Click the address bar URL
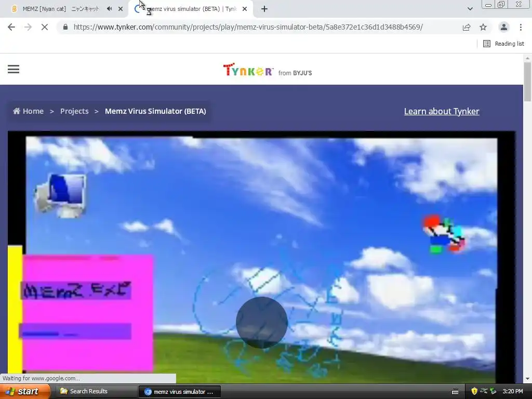The width and height of the screenshot is (532, 399). 248,27
